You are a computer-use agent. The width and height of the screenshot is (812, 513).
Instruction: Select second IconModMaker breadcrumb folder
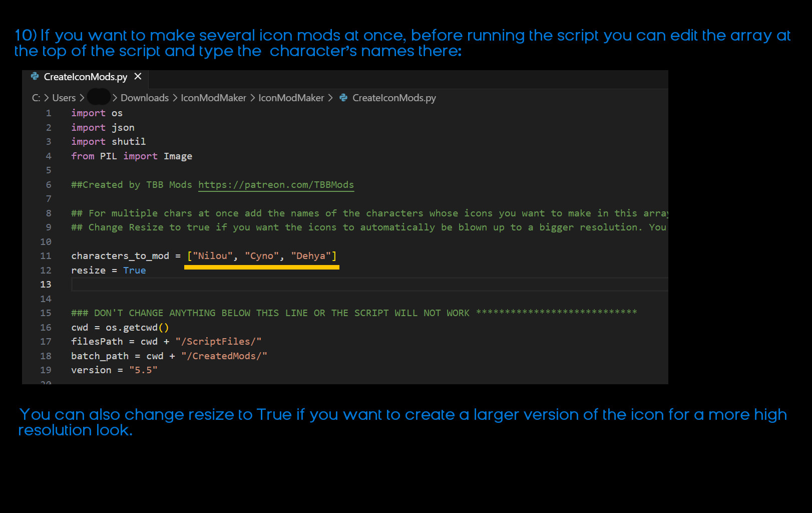[291, 98]
